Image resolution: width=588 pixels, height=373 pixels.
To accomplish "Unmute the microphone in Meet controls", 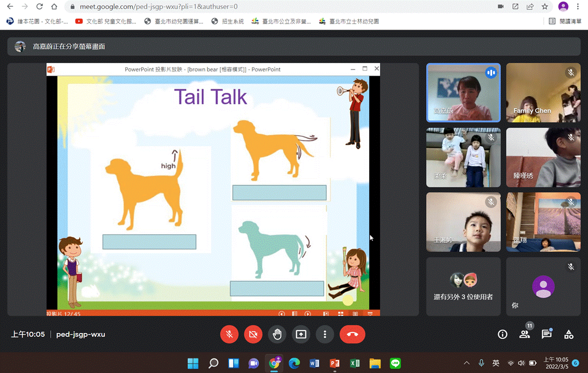I will [229, 335].
